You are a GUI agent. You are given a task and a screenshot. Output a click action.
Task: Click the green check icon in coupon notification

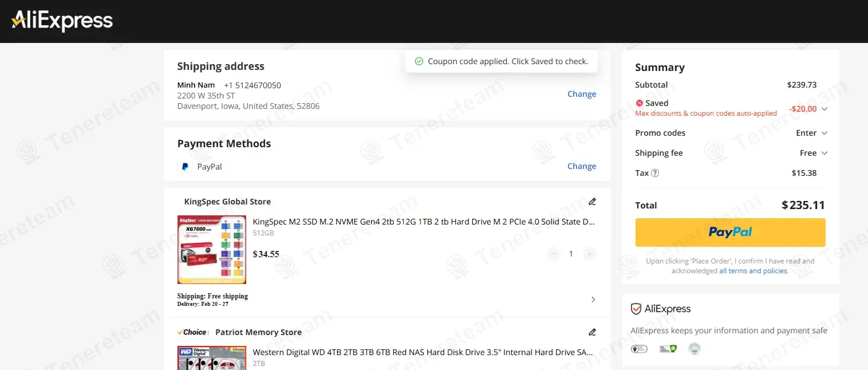pyautogui.click(x=419, y=61)
